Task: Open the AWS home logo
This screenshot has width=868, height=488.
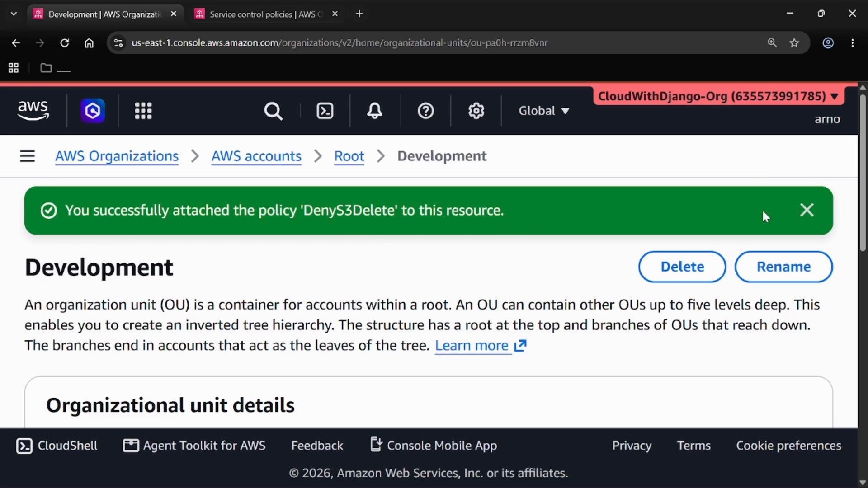Action: pyautogui.click(x=33, y=111)
